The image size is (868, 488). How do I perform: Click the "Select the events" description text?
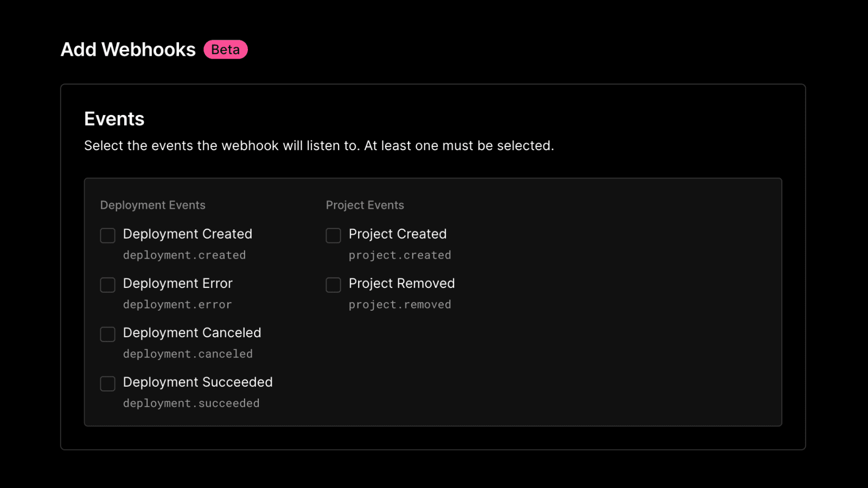click(319, 146)
